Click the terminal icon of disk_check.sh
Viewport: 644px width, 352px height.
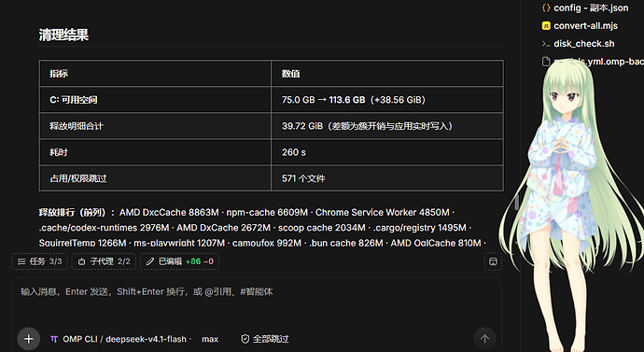546,44
